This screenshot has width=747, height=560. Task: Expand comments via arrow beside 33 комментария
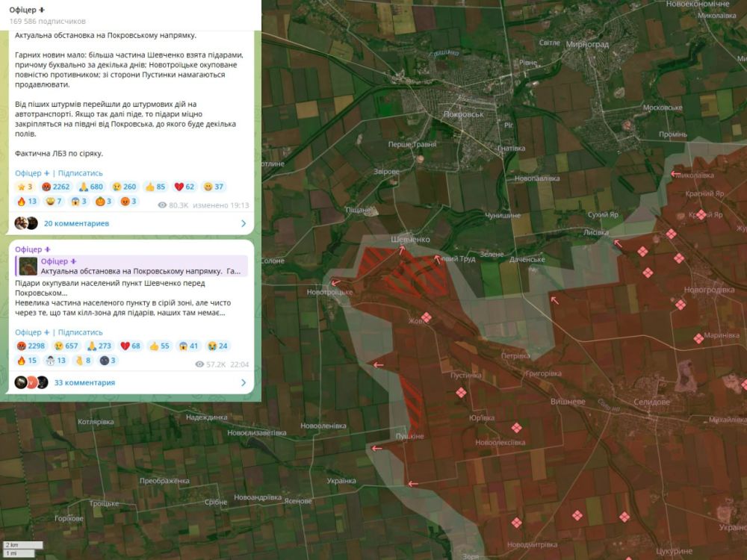click(x=243, y=382)
